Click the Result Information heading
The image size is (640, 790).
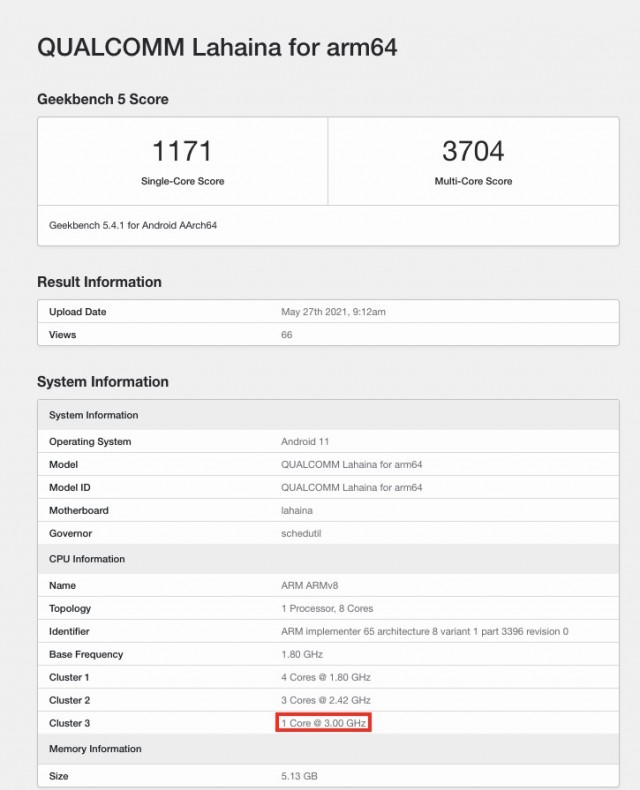[x=99, y=282]
